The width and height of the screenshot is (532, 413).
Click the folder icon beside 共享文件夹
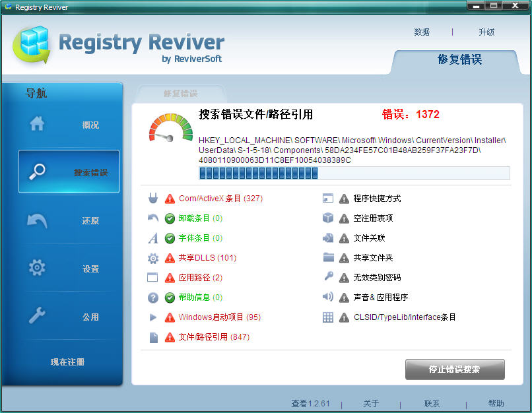[328, 257]
